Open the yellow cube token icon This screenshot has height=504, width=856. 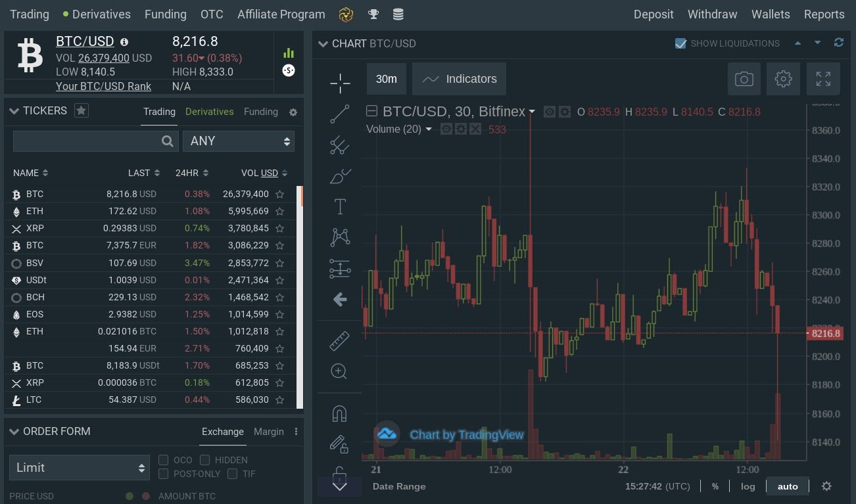[x=346, y=14]
